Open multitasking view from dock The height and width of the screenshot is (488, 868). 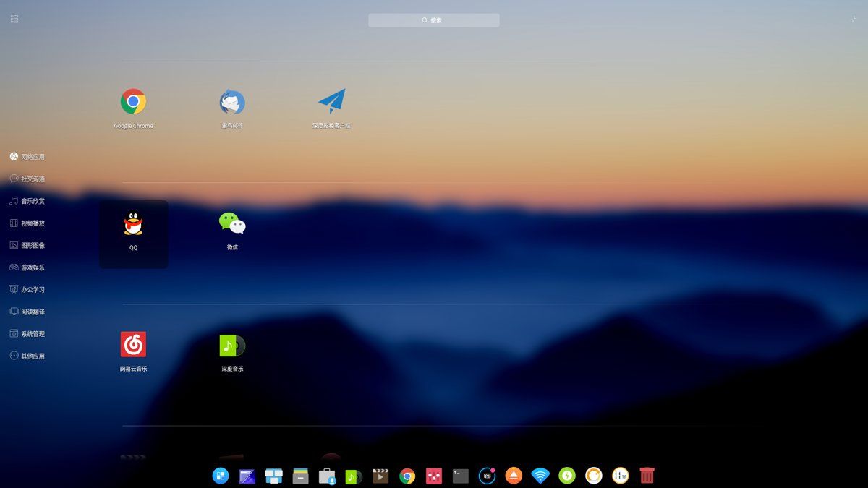click(273, 476)
